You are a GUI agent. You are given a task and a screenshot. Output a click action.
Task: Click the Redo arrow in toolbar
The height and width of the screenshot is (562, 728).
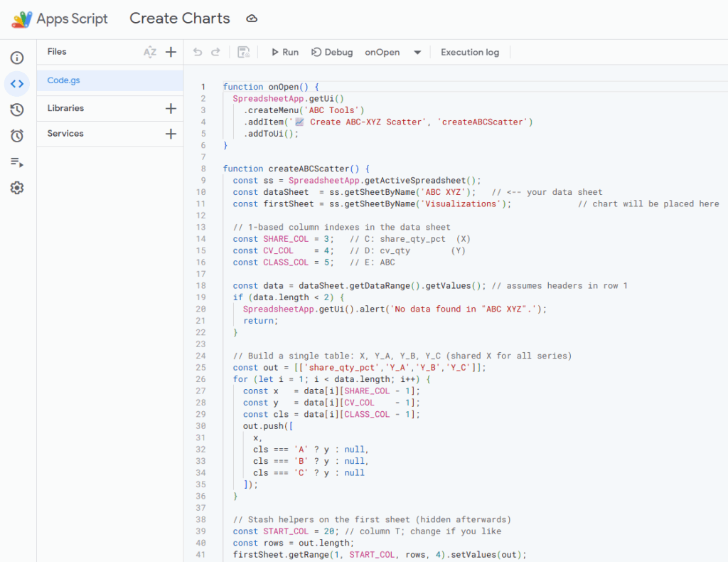coord(215,52)
